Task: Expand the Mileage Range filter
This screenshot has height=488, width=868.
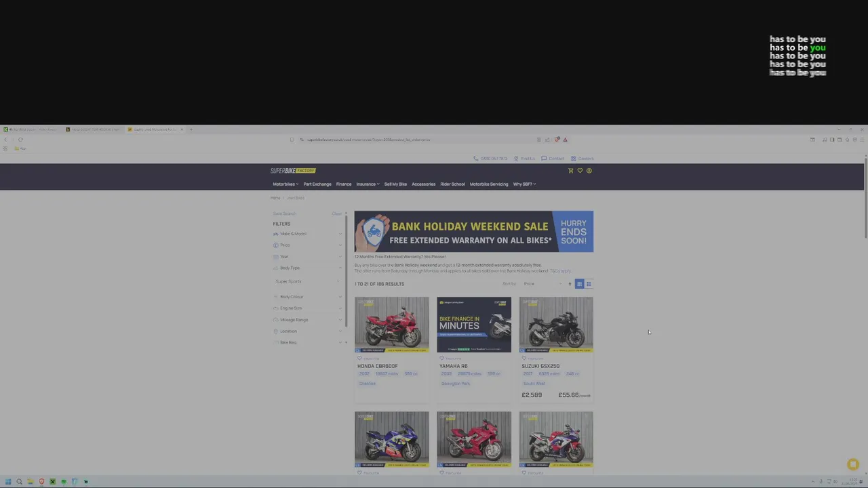Action: click(309, 320)
